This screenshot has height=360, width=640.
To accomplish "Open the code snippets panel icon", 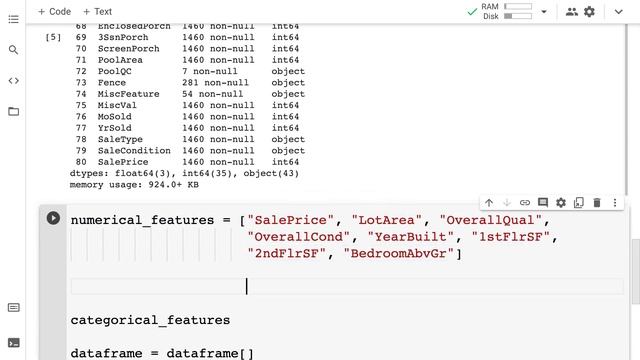I will (x=13, y=81).
